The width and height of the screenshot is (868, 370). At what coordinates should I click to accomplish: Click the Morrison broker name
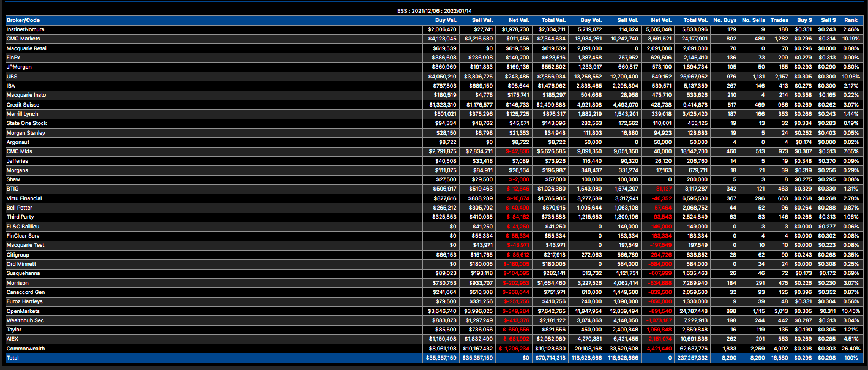(x=17, y=283)
